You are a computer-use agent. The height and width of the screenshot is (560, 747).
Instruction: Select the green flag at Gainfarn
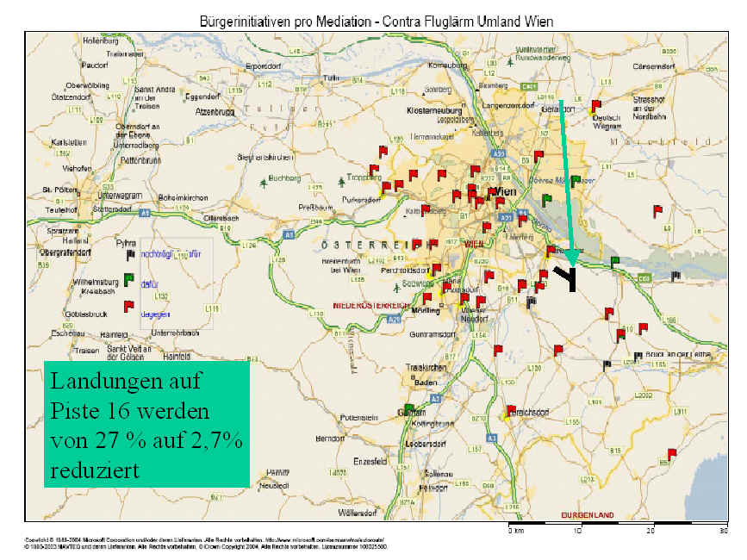(x=409, y=407)
